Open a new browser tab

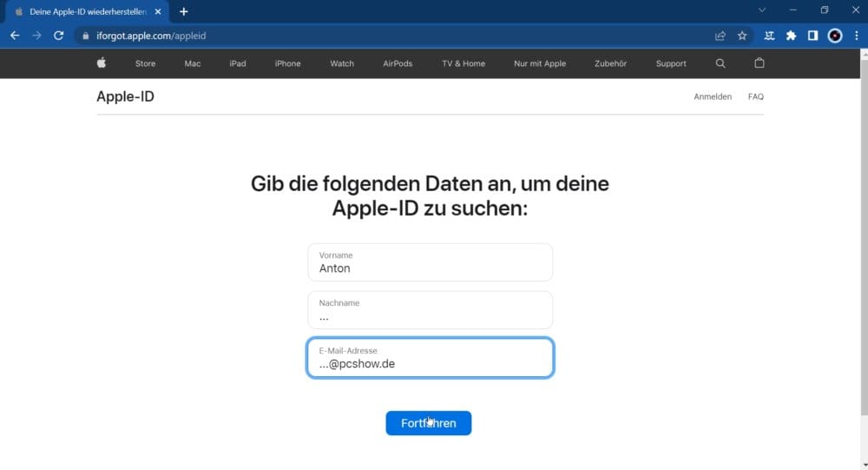[184, 11]
